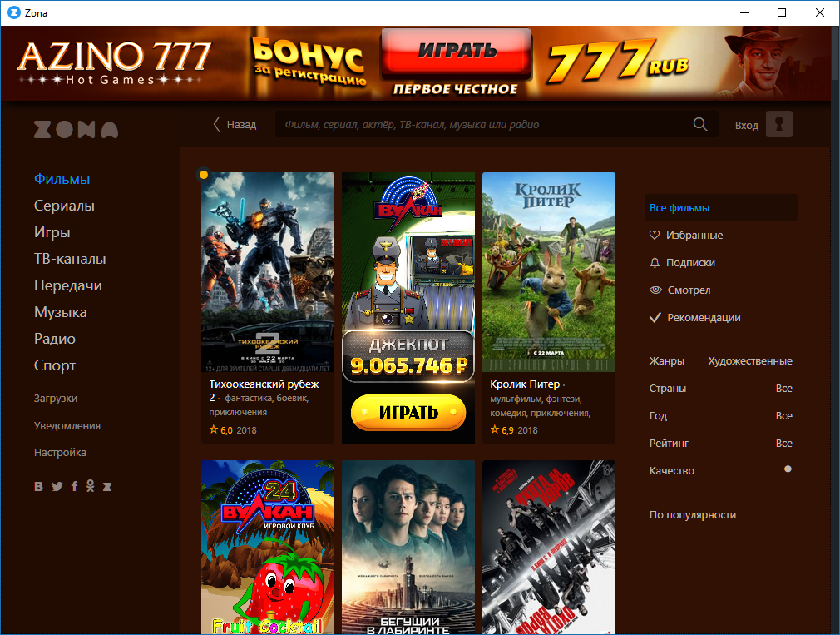Open the Рейтинг filter dropdown
Viewport: 840px width, 635px height.
click(x=720, y=443)
